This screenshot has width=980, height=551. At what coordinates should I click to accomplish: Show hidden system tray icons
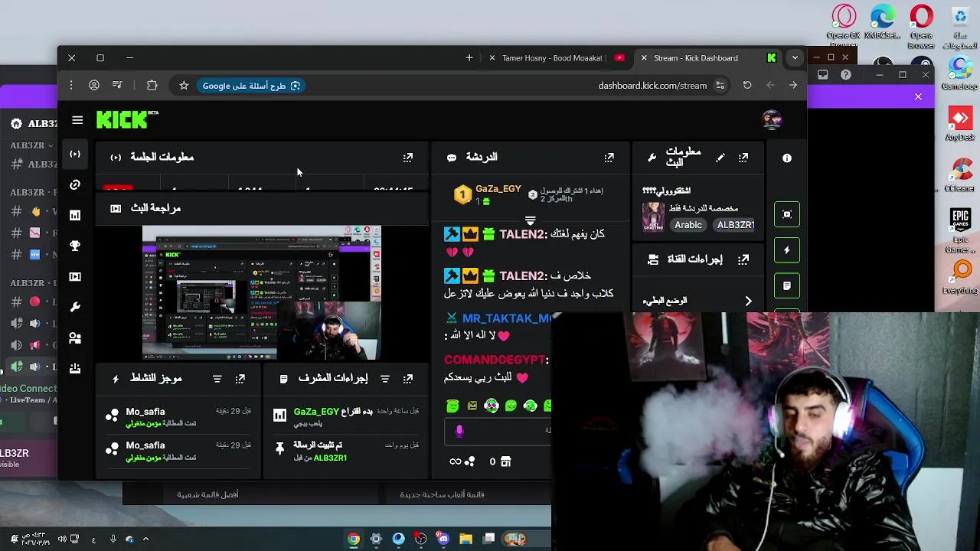(x=145, y=539)
